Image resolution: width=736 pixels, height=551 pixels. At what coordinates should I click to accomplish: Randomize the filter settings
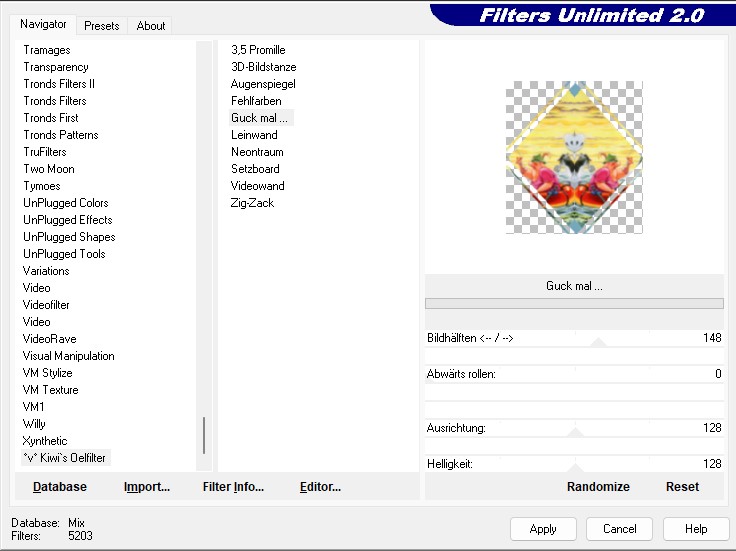(x=598, y=487)
